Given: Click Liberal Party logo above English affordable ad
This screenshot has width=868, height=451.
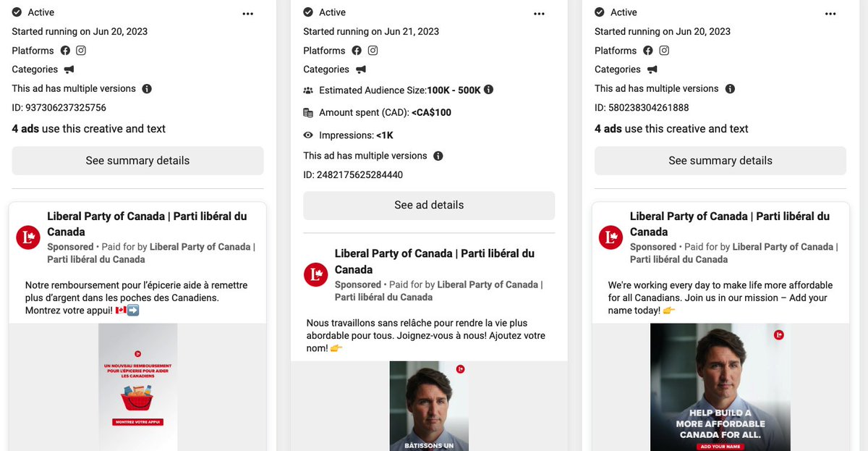Looking at the screenshot, I should [x=612, y=237].
